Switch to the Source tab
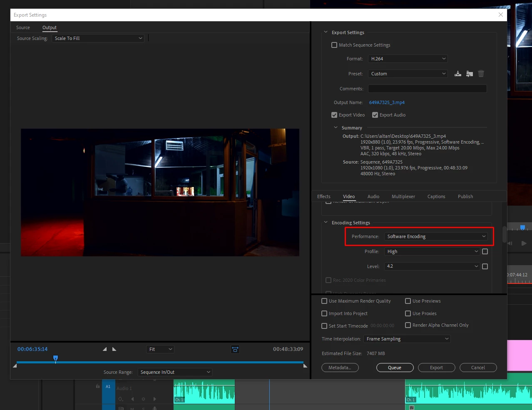Viewport: 532px width, 410px height. click(23, 27)
